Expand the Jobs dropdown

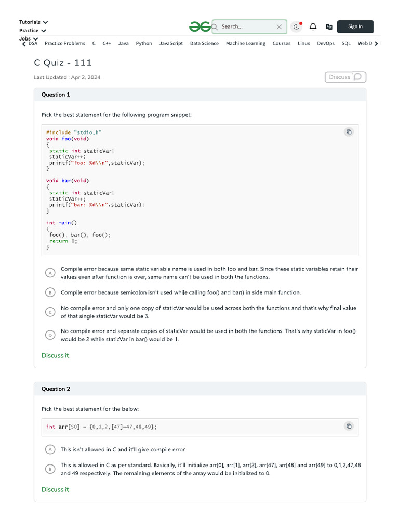[29, 38]
